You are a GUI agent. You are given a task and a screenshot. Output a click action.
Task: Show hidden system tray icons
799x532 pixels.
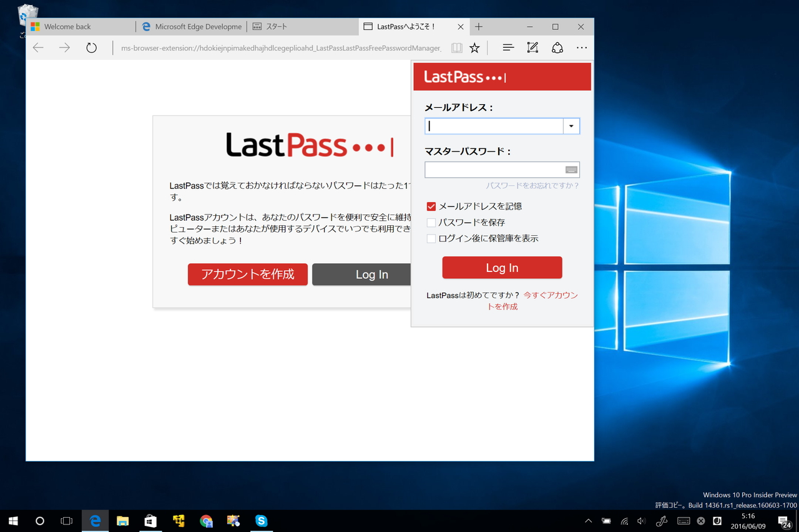click(x=588, y=521)
